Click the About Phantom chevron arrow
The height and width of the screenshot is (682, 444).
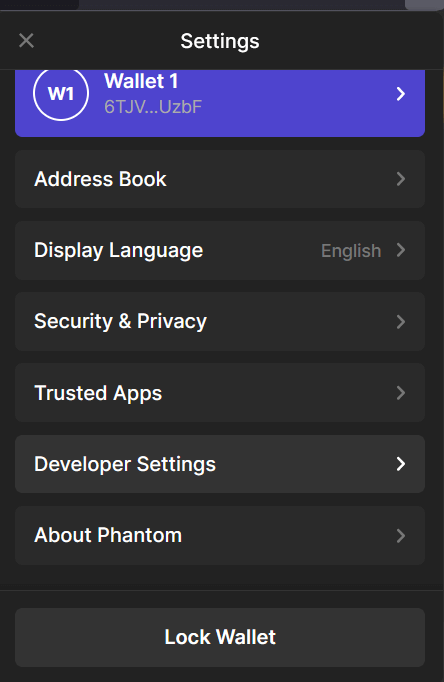click(x=401, y=535)
